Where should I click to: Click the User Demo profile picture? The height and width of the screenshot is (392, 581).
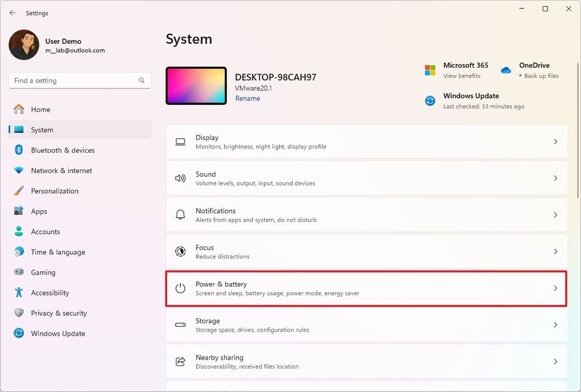pyautogui.click(x=23, y=44)
